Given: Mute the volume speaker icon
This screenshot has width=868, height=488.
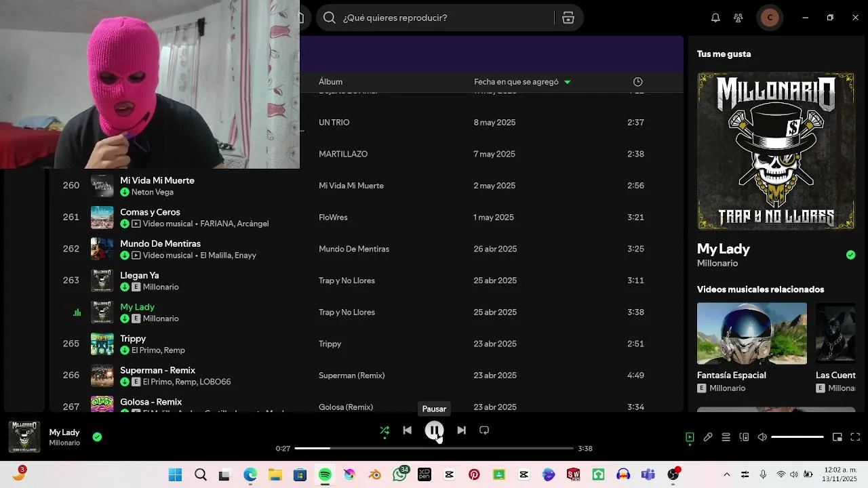Looking at the screenshot, I should click(x=762, y=437).
